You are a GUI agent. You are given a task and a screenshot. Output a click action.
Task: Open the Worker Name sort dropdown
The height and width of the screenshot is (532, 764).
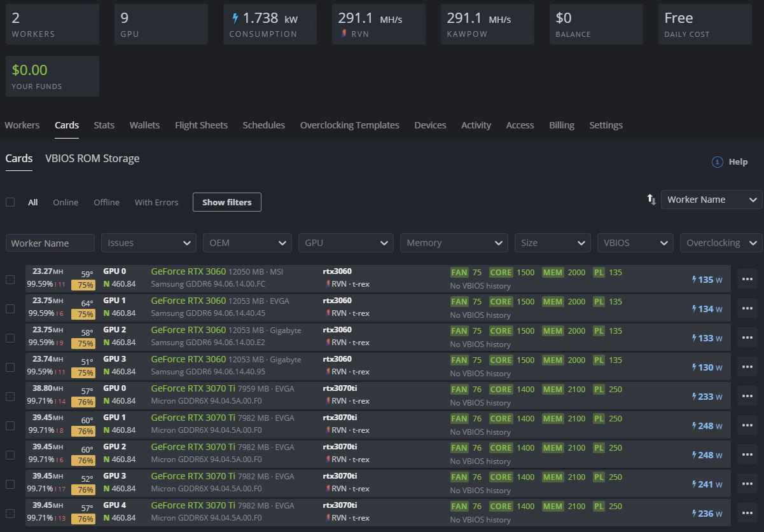(x=711, y=199)
